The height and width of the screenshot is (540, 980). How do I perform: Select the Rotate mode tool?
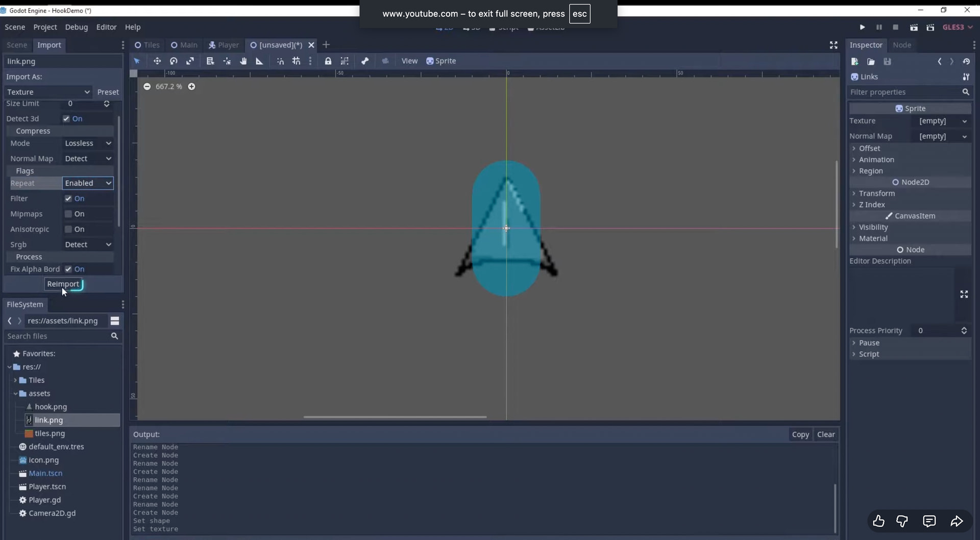174,61
